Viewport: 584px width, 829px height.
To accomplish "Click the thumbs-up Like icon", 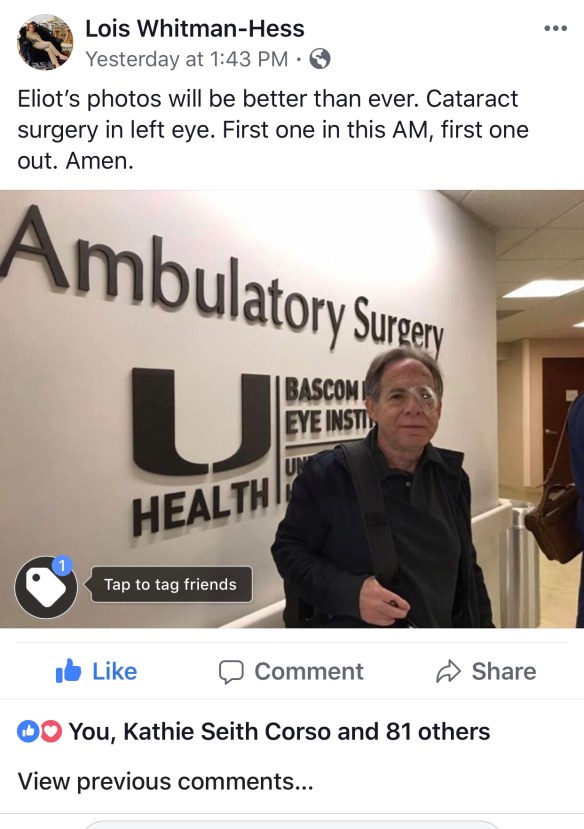I will [x=69, y=670].
